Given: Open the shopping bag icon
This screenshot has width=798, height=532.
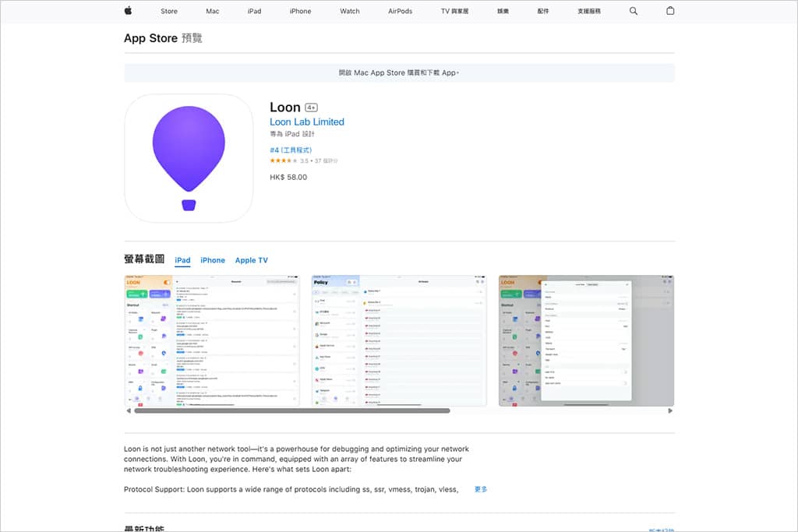Looking at the screenshot, I should click(670, 11).
